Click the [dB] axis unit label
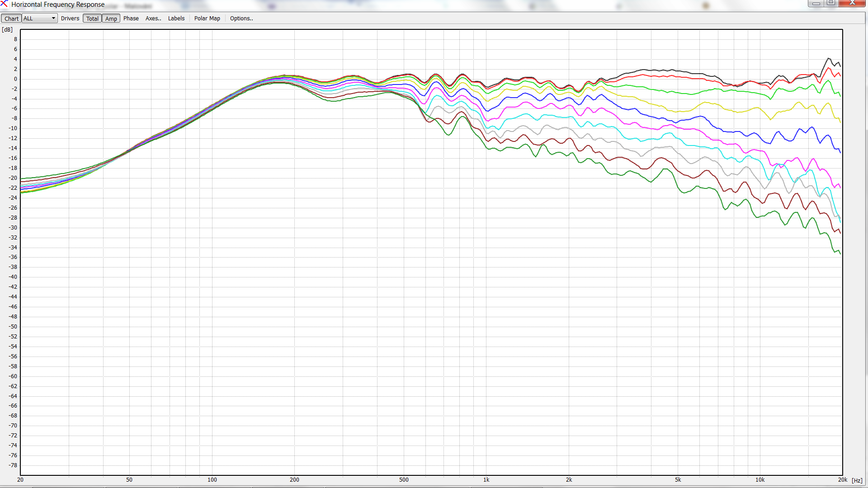The height and width of the screenshot is (488, 868). point(7,30)
